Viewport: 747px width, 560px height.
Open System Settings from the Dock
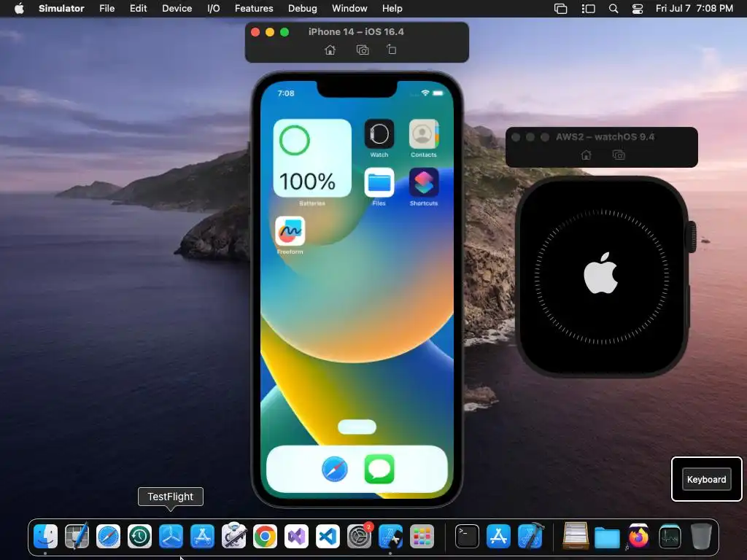click(x=359, y=537)
